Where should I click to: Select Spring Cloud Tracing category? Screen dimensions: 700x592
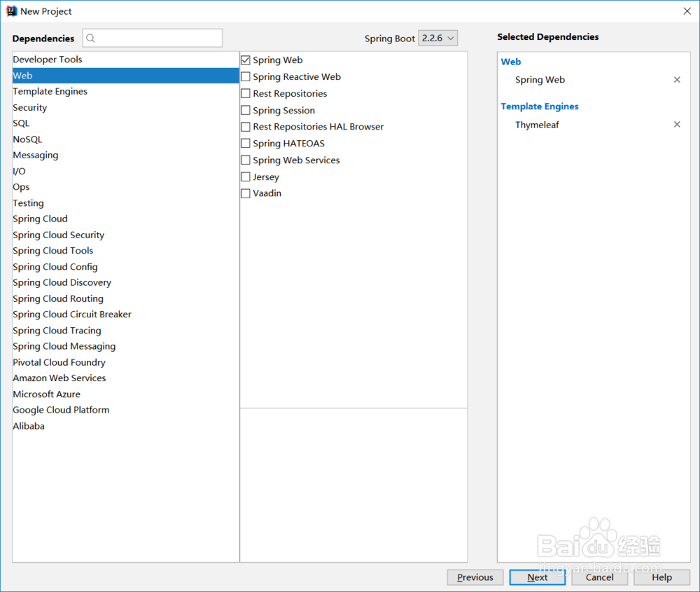[x=126, y=331]
